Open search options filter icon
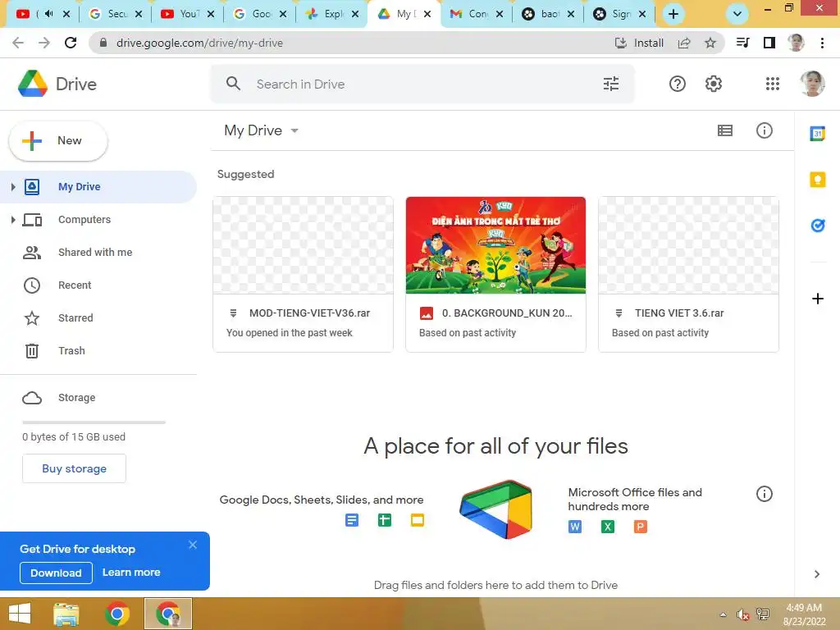Image resolution: width=840 pixels, height=630 pixels. [610, 84]
